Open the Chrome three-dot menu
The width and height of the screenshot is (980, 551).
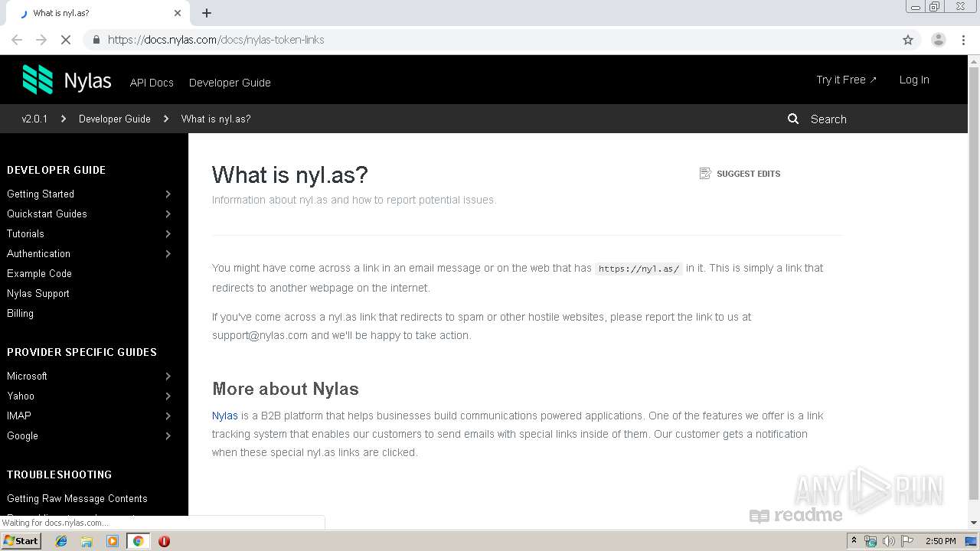click(963, 40)
